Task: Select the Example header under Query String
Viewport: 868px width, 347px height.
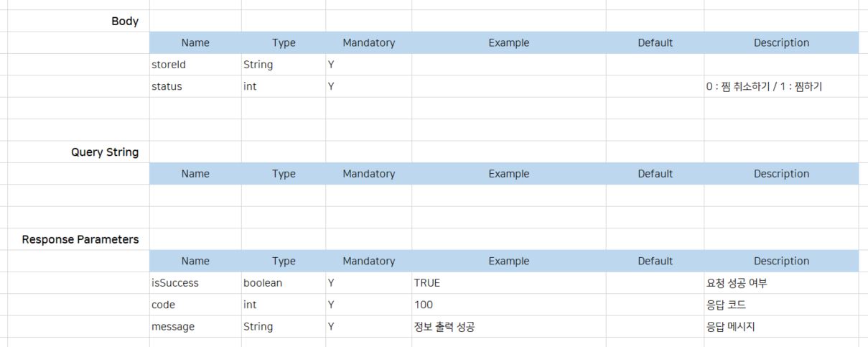Action: click(508, 174)
